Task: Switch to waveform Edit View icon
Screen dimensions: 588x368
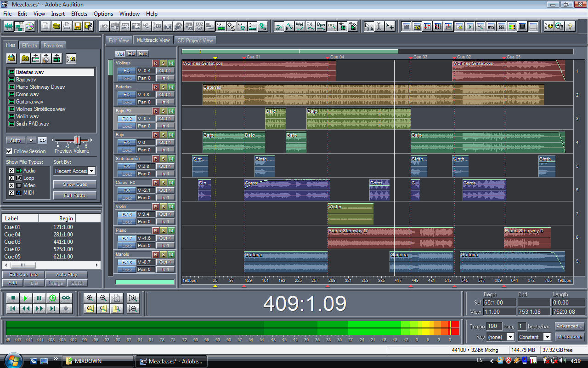Action: (x=9, y=26)
